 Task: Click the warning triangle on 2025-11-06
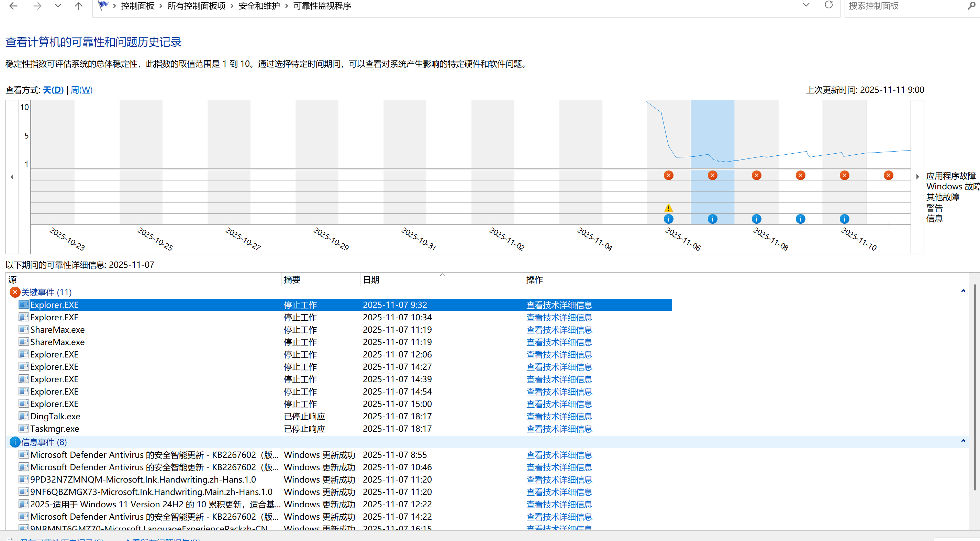[668, 208]
